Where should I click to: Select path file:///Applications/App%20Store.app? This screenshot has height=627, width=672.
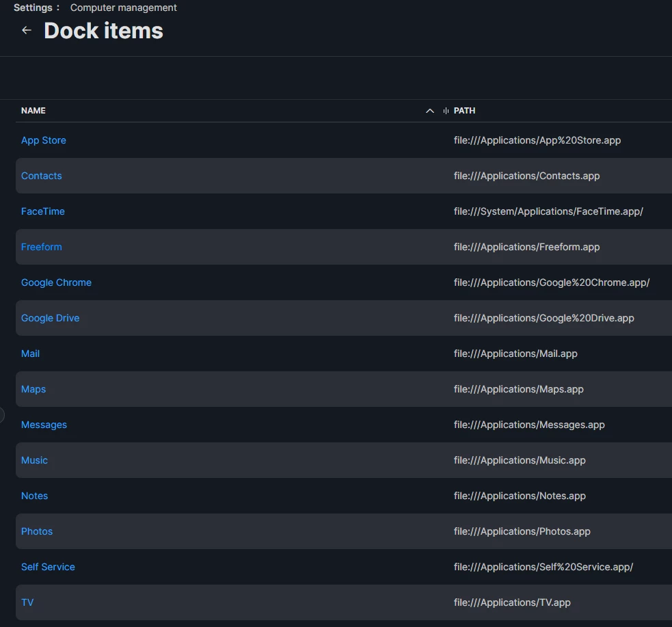point(537,140)
